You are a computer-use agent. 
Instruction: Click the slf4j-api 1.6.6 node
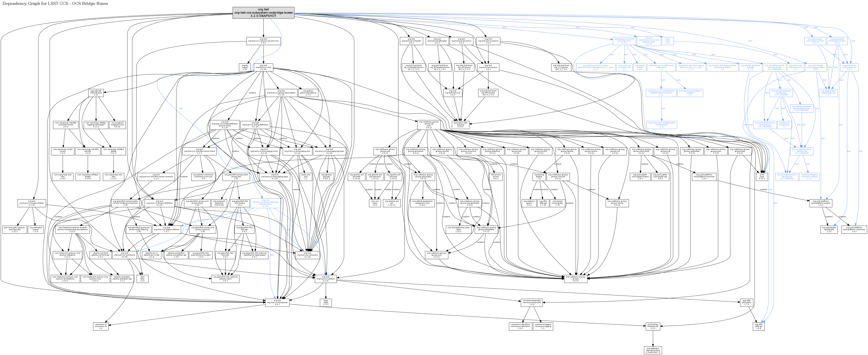[759, 326]
